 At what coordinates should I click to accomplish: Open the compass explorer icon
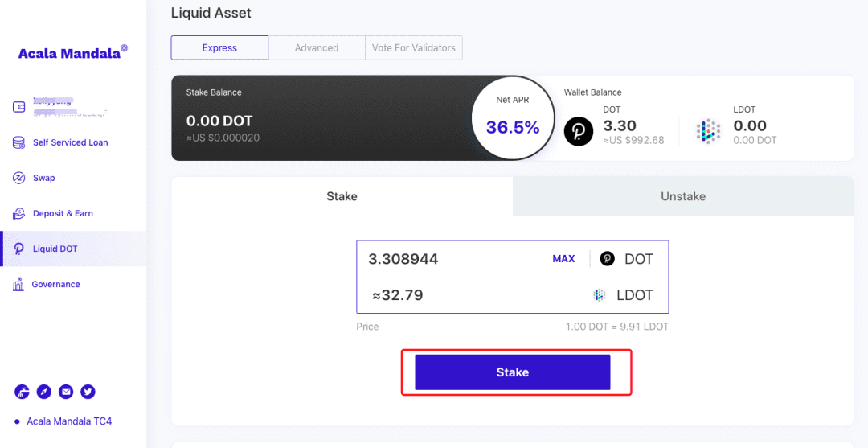(x=43, y=392)
